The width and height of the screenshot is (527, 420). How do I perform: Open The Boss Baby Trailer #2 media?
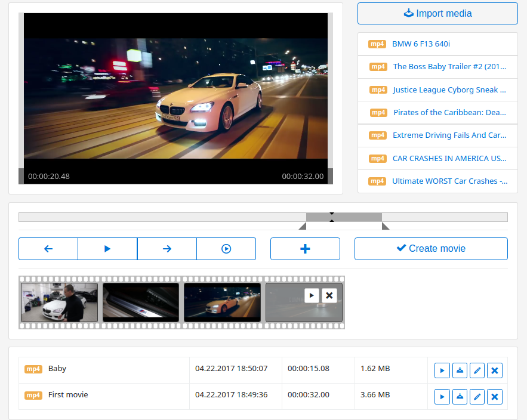449,67
